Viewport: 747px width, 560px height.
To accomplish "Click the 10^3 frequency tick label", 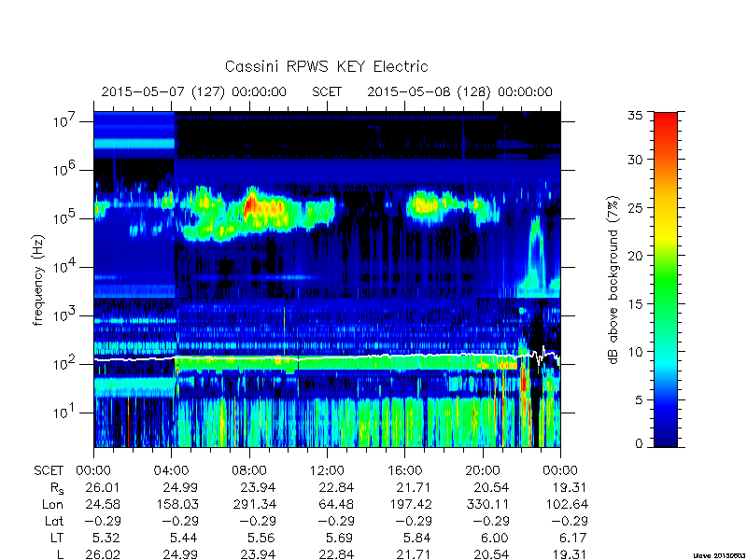I will (63, 315).
